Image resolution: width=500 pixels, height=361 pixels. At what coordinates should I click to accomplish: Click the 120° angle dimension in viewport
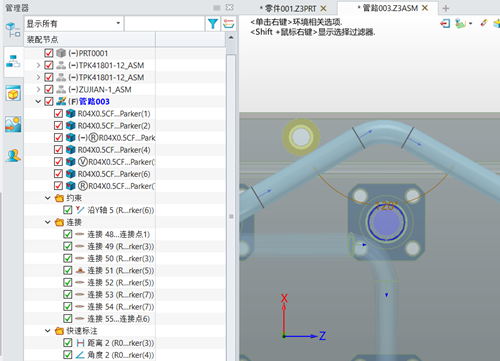click(386, 206)
